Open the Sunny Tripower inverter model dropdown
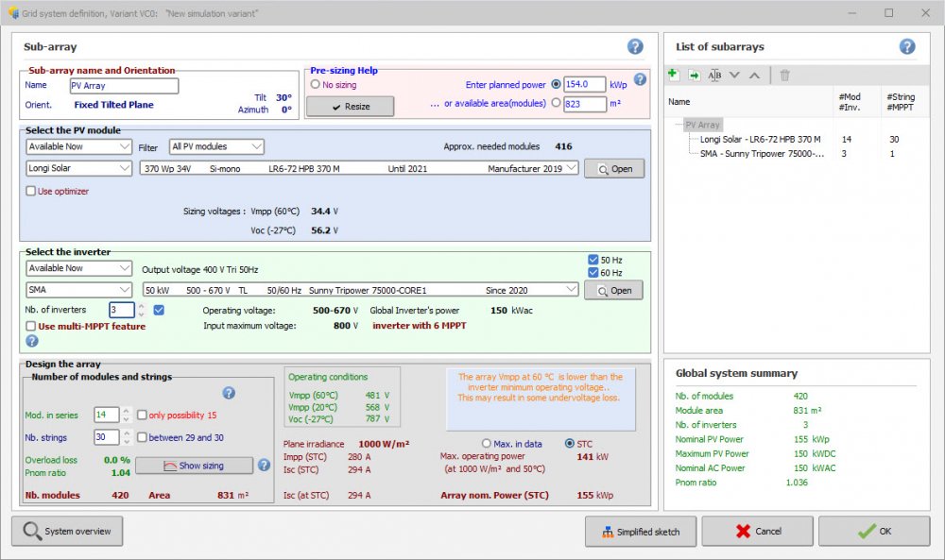The width and height of the screenshot is (945, 560). click(x=360, y=290)
